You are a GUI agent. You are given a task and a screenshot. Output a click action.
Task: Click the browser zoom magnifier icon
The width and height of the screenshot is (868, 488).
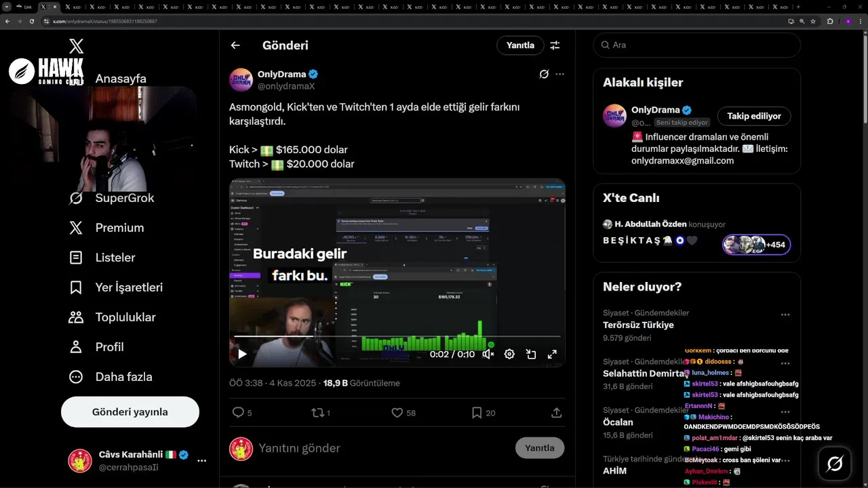tap(802, 21)
